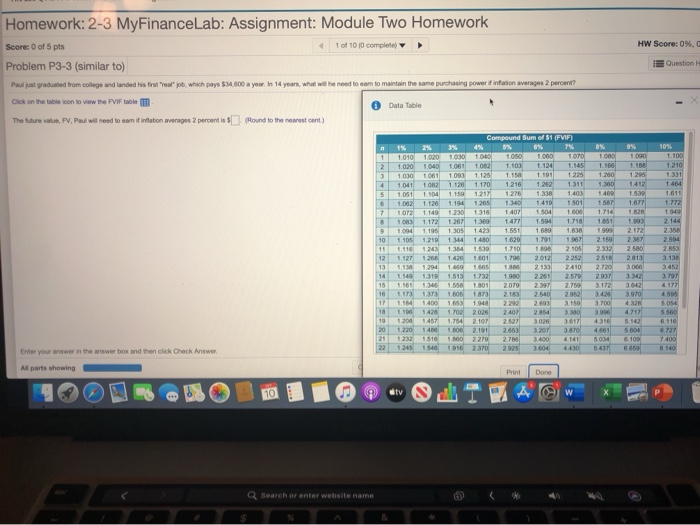Click cell '4.177' in row 15
Viewport: 700px width, 525px height.
click(x=670, y=285)
